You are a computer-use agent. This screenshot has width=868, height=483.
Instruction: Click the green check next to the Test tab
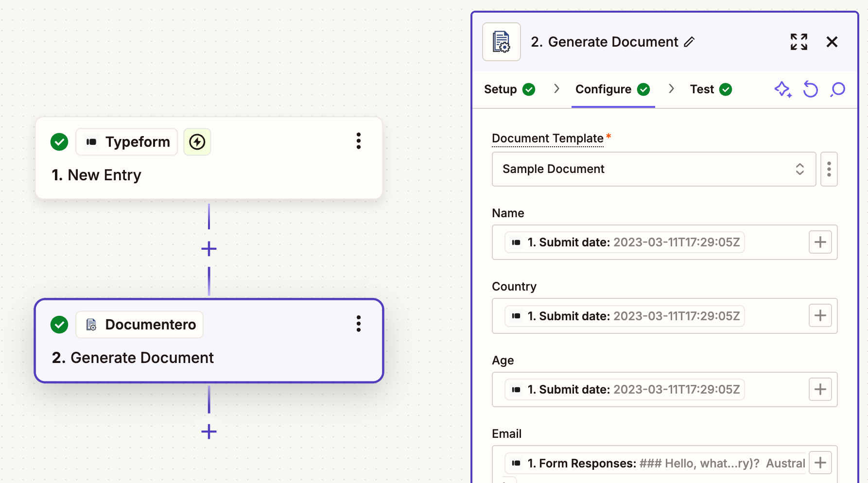click(x=726, y=89)
